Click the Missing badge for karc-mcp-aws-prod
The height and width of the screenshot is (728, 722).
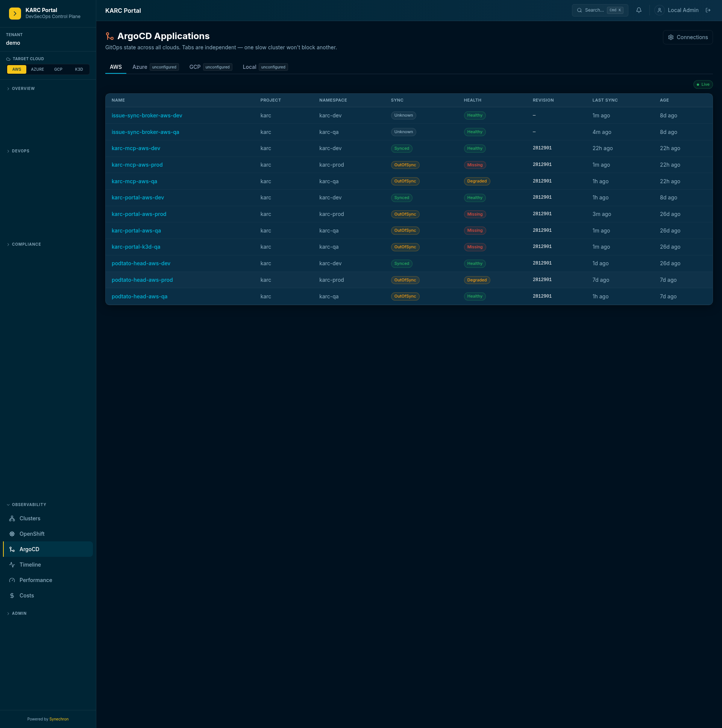tap(475, 165)
